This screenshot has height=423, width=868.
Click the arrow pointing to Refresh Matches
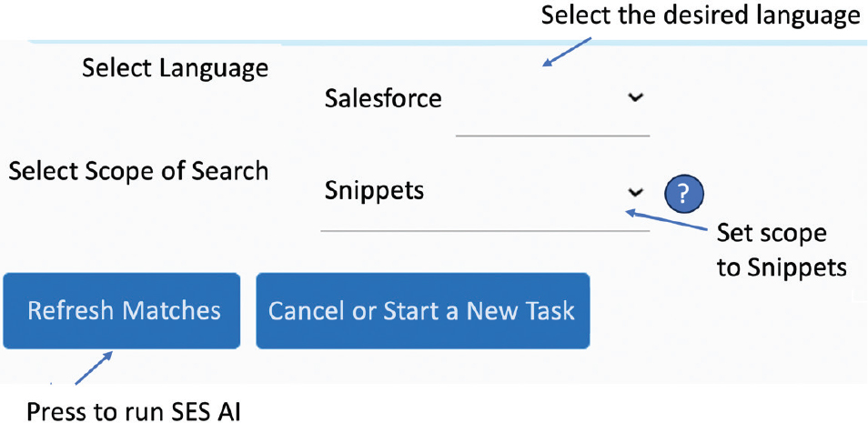93,370
